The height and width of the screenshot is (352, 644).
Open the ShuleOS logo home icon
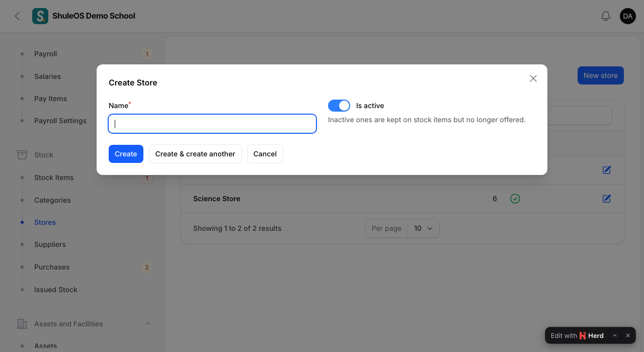click(x=40, y=16)
